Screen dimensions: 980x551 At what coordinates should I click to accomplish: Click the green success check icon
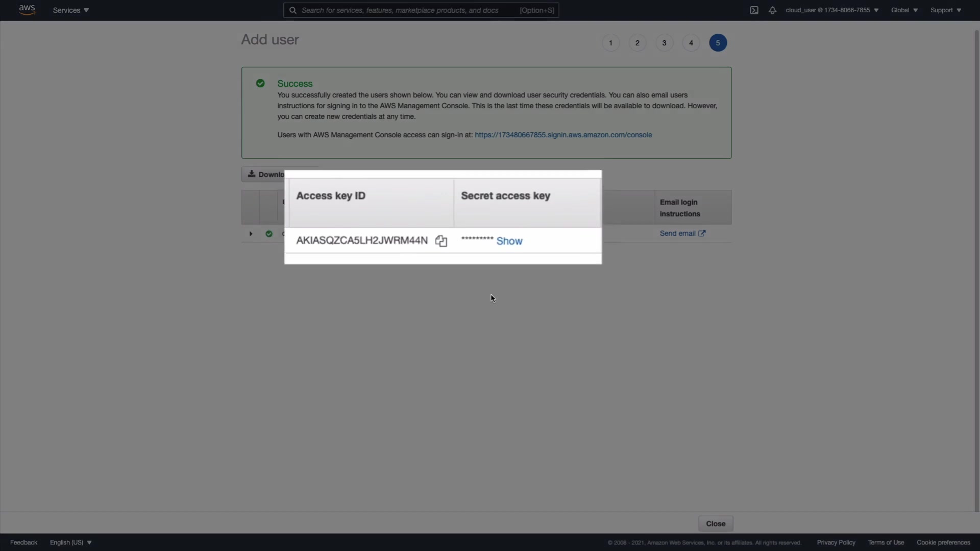pyautogui.click(x=260, y=83)
